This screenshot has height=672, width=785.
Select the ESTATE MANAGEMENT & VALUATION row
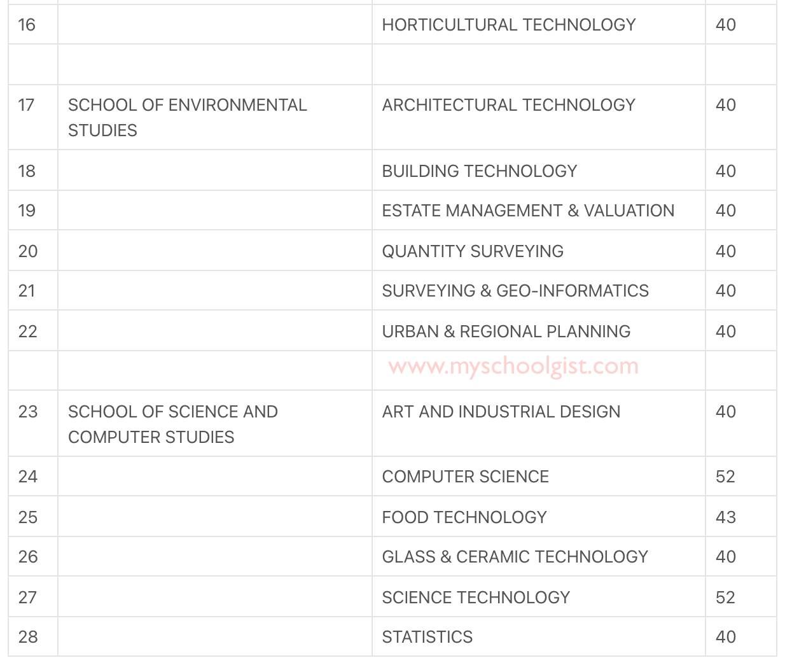(x=527, y=211)
